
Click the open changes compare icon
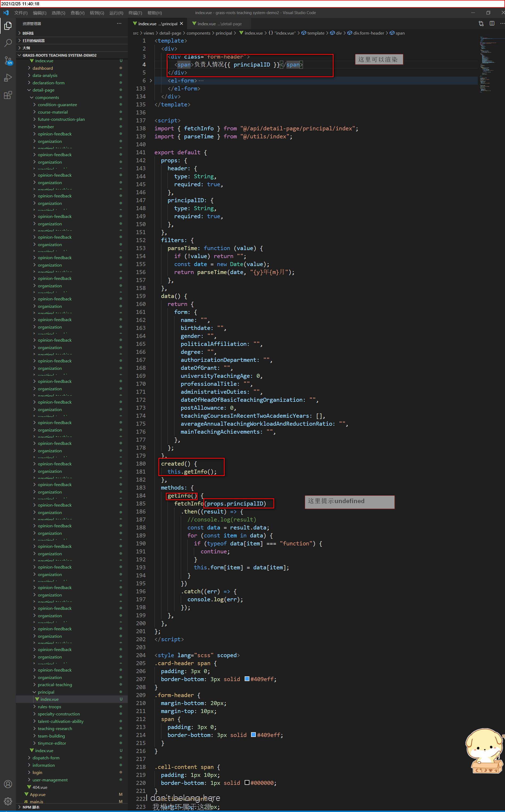(x=481, y=23)
